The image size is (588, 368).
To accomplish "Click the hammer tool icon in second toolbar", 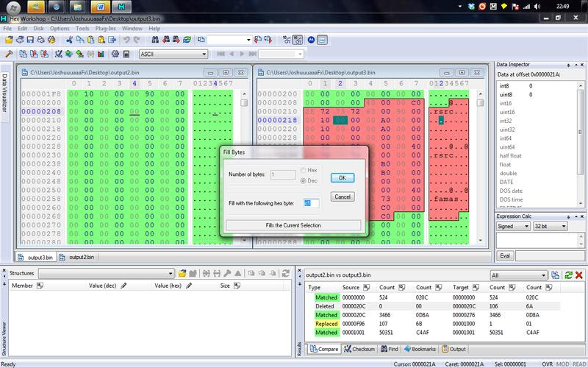I will (9, 54).
